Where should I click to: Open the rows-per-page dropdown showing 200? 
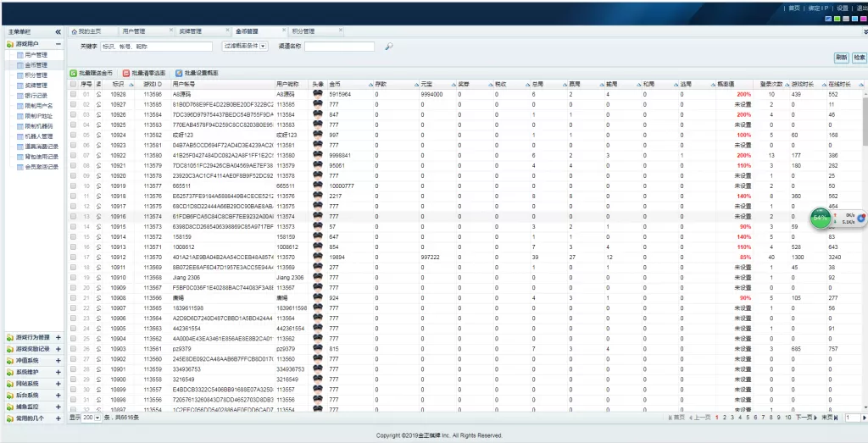[x=92, y=418]
